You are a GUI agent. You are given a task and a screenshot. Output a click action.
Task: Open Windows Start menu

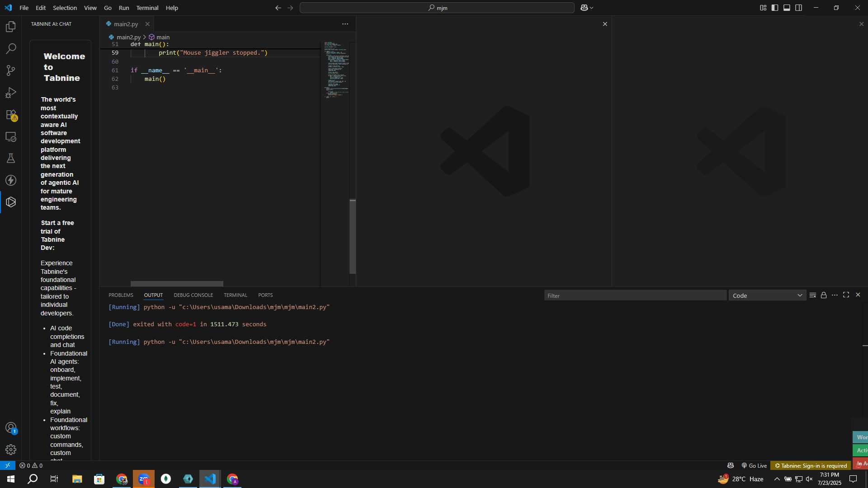click(11, 479)
